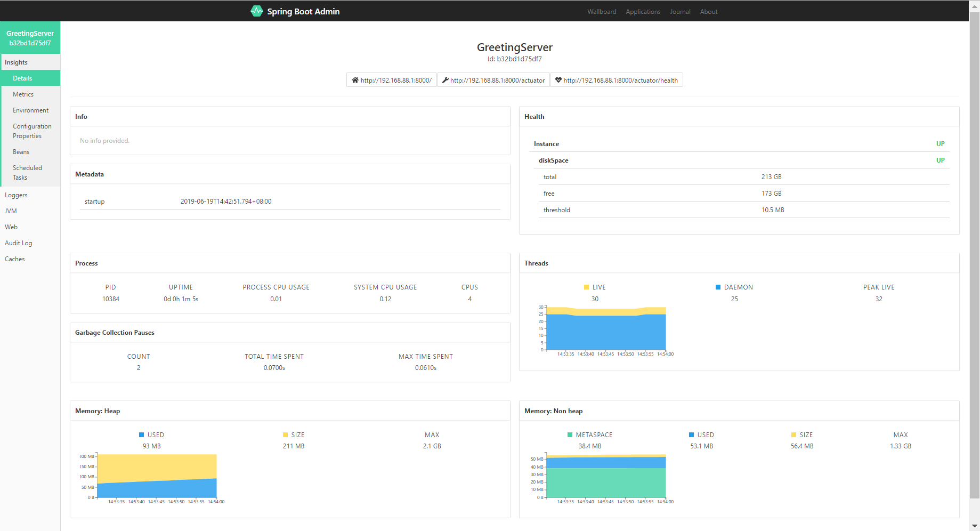Click the scrollbar down arrow
Image resolution: width=980 pixels, height=531 pixels.
(975, 526)
